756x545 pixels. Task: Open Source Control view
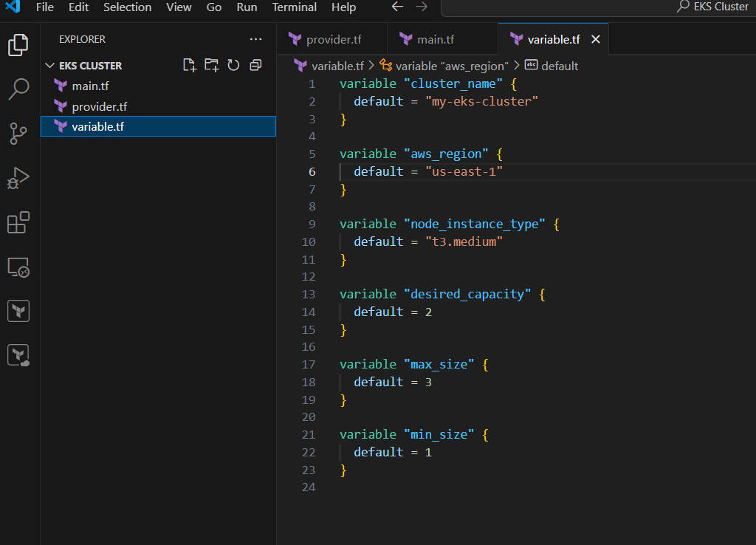[x=18, y=134]
